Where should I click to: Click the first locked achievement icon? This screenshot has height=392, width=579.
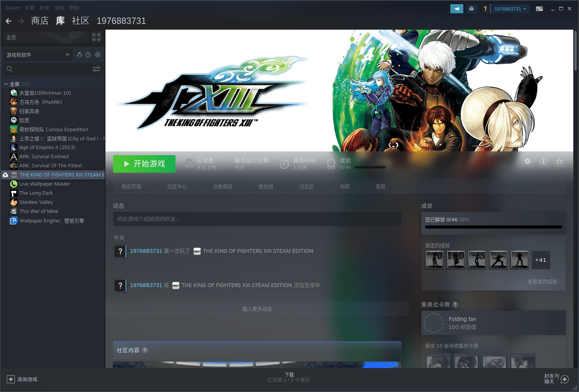(434, 260)
